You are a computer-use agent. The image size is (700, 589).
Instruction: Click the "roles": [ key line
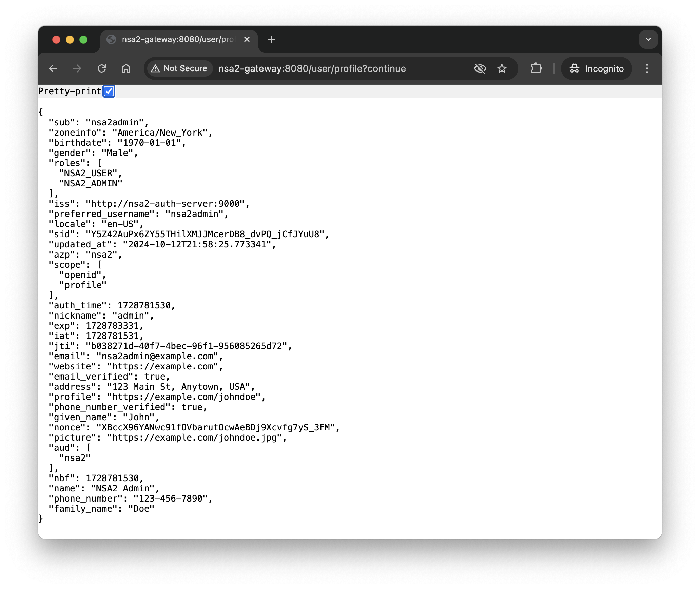point(75,163)
